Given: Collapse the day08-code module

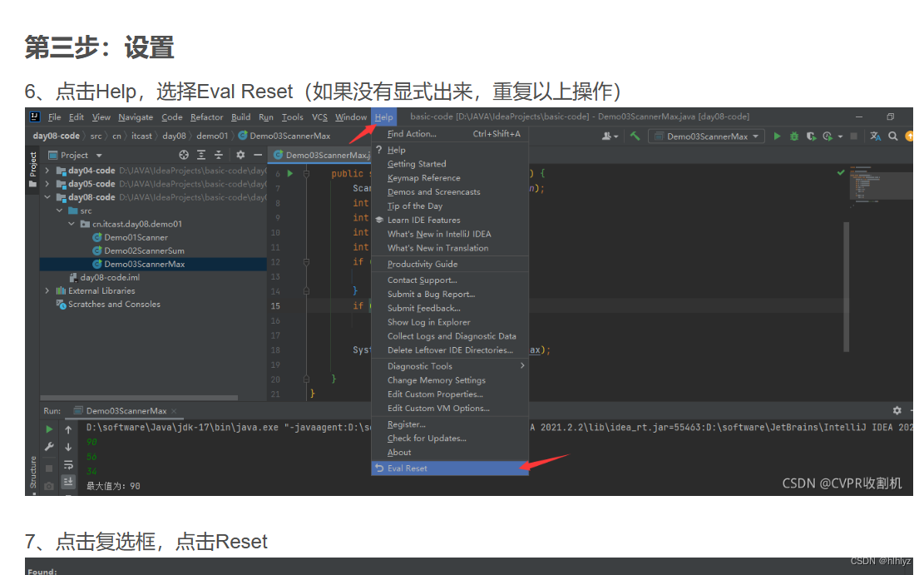Looking at the screenshot, I should point(47,197).
